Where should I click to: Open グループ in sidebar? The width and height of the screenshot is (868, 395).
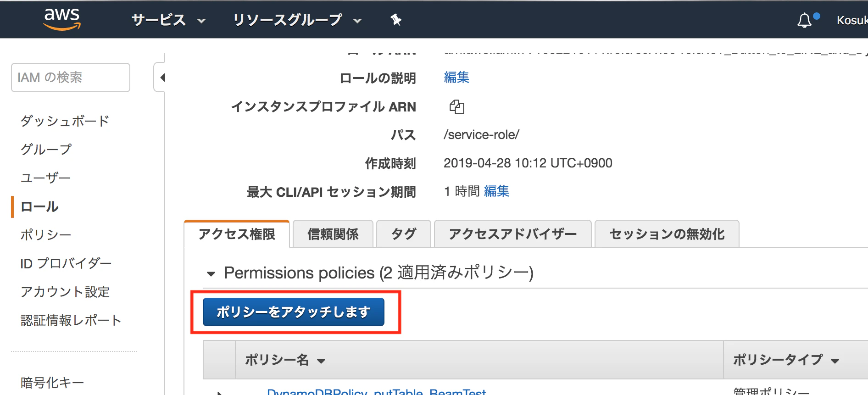tap(46, 149)
